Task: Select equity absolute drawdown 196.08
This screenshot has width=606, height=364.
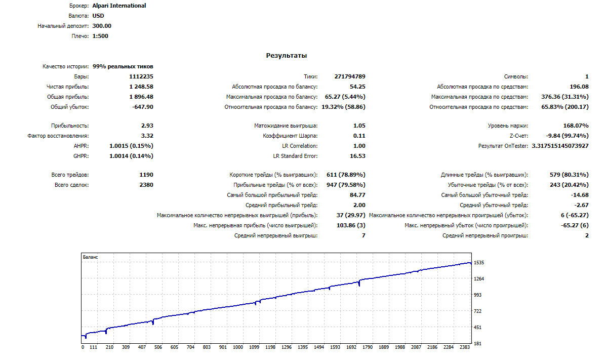Action: tap(579, 87)
